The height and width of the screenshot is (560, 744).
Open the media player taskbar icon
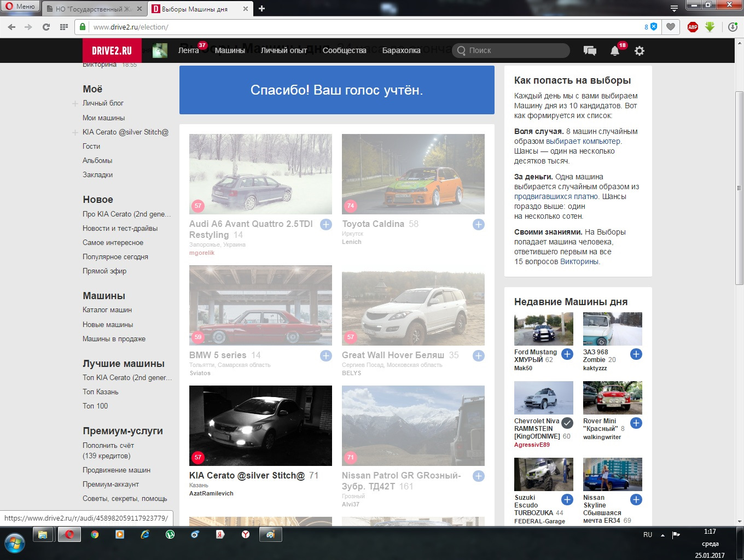pos(120,534)
